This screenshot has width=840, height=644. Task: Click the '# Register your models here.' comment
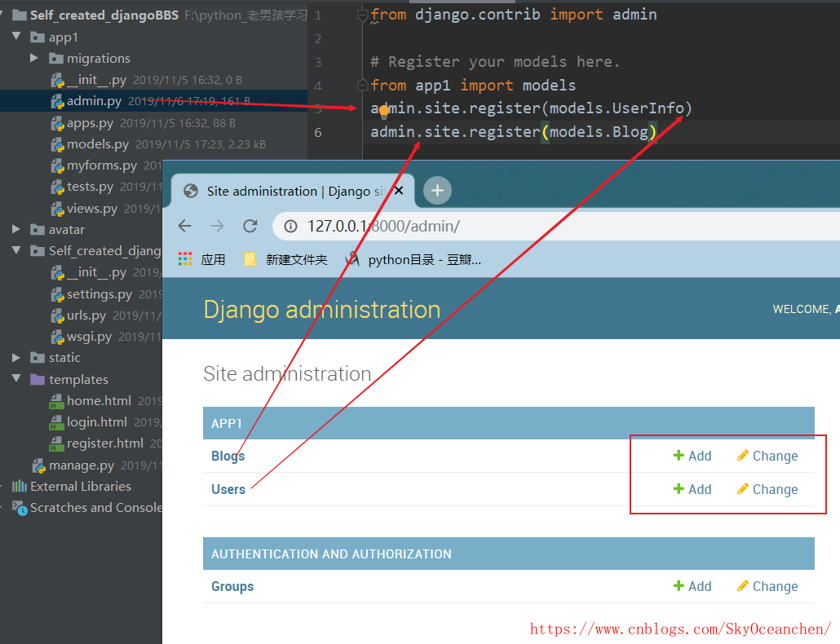(x=495, y=62)
